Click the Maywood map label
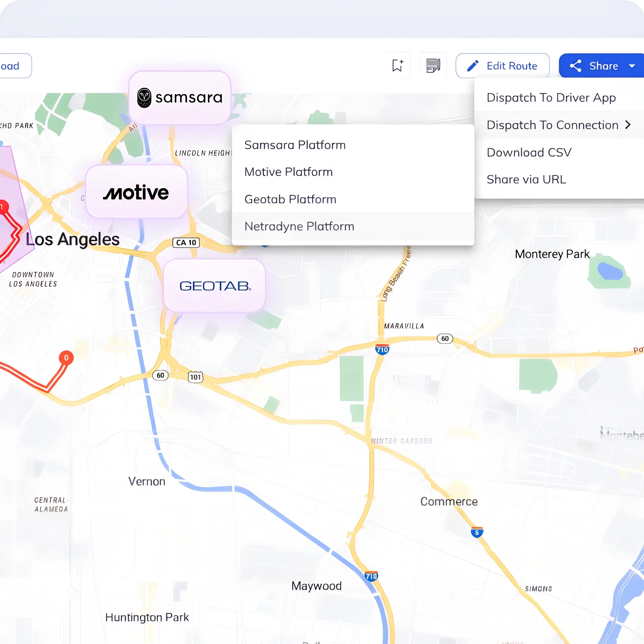This screenshot has height=644, width=644. pyautogui.click(x=316, y=586)
